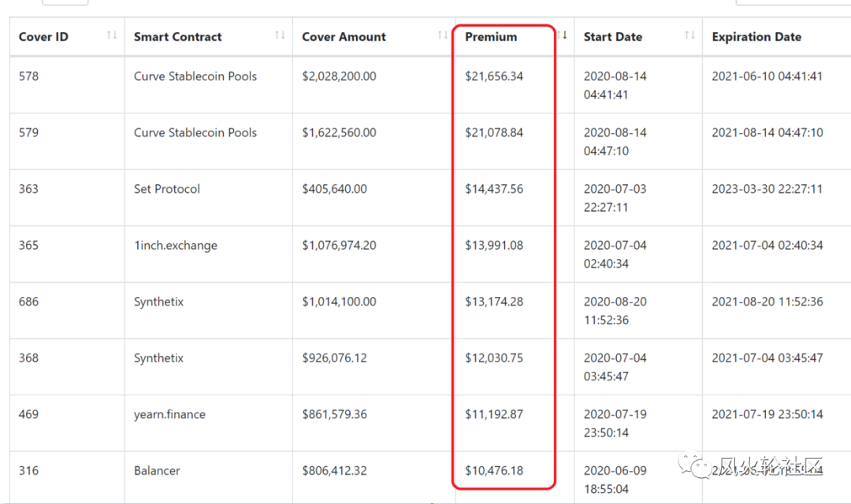The width and height of the screenshot is (851, 504).
Task: Select the 'Balancer' contract cell
Action: tap(157, 471)
